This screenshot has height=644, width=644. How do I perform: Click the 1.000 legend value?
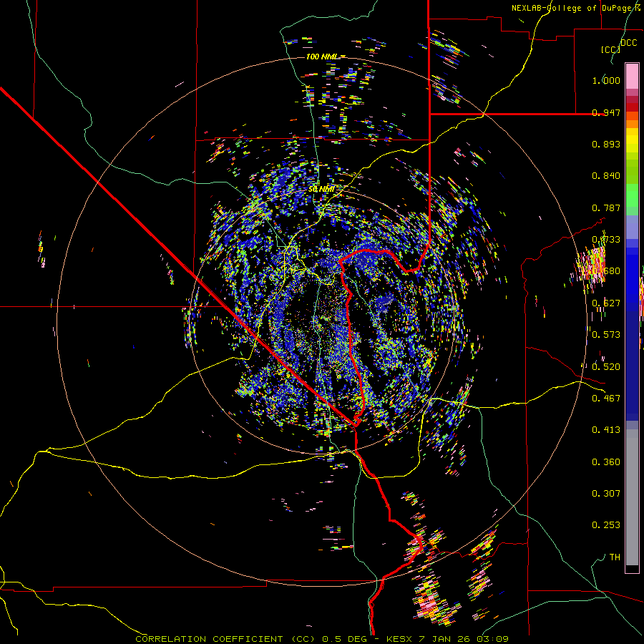tap(606, 80)
